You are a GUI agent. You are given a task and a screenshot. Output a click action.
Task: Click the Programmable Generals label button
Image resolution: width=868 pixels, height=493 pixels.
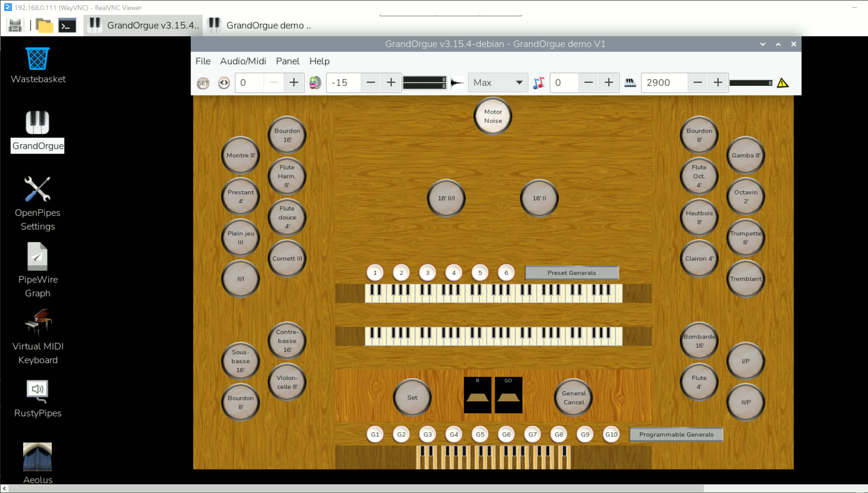pos(676,434)
